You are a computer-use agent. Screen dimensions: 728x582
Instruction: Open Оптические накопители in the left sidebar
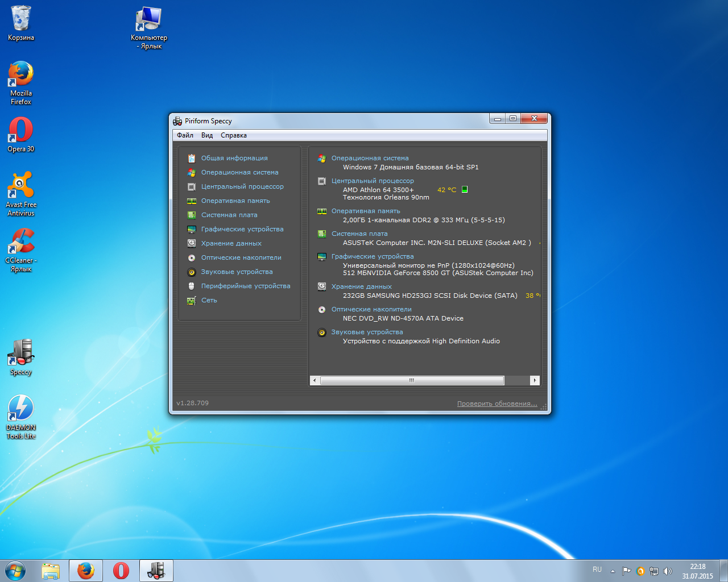click(x=241, y=257)
